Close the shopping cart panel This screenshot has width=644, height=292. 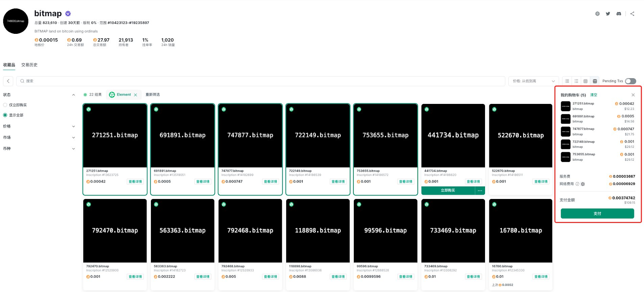pyautogui.click(x=633, y=95)
